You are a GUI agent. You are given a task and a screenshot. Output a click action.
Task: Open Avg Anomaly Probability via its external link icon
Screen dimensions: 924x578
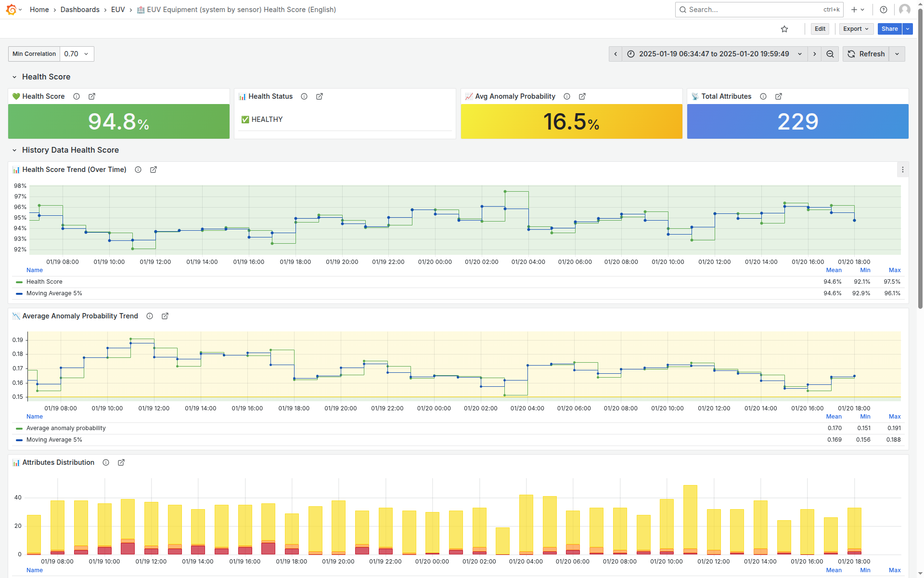pos(582,96)
